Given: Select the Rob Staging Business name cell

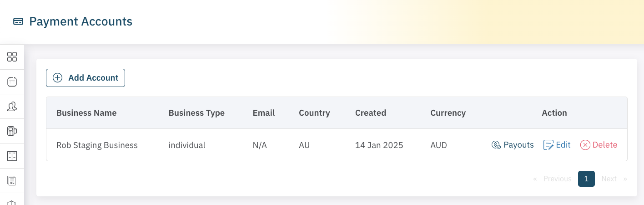Looking at the screenshot, I should [x=97, y=145].
